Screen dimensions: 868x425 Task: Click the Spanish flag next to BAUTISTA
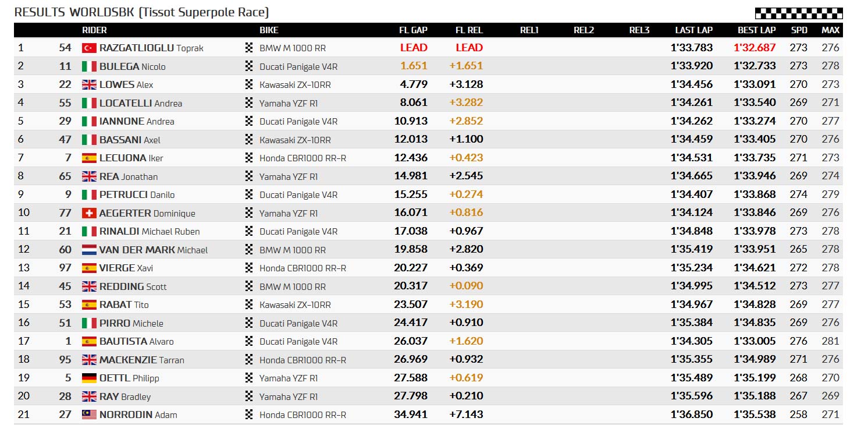[x=89, y=341]
